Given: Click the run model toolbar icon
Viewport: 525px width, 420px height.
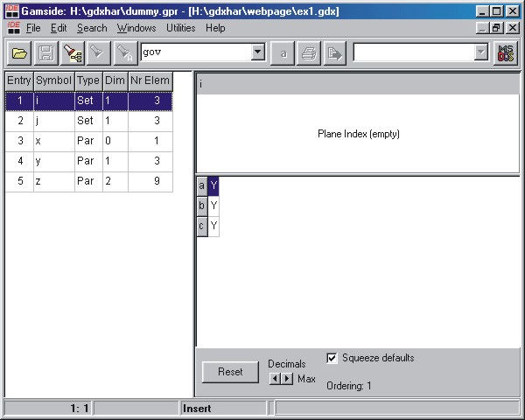Looking at the screenshot, I should click(x=333, y=54).
